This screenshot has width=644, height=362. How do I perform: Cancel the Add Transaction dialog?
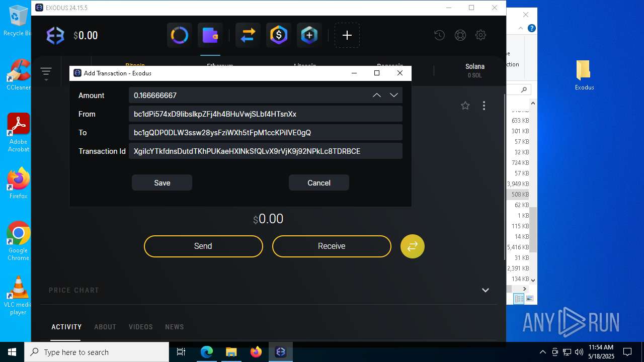pos(319,183)
